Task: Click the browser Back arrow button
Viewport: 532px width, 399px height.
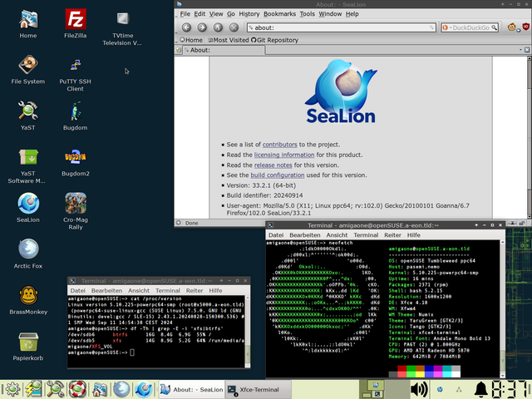Action: click(186, 27)
